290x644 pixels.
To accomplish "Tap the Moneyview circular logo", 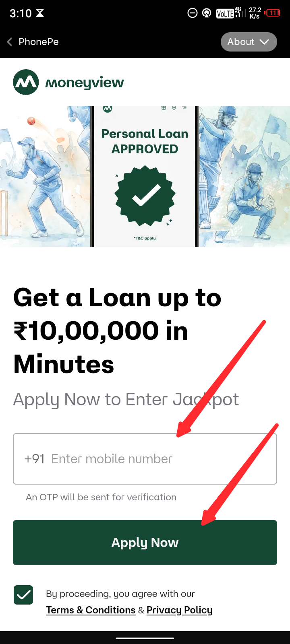I will [26, 82].
